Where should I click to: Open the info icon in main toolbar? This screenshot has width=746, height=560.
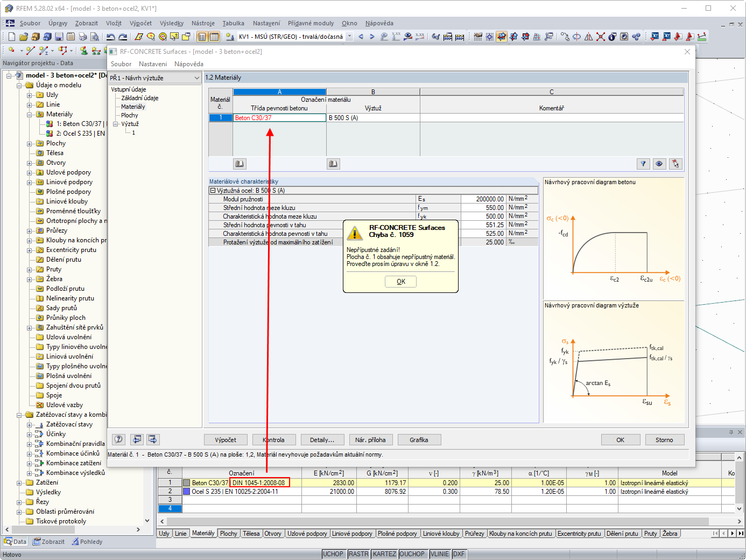pos(613,37)
